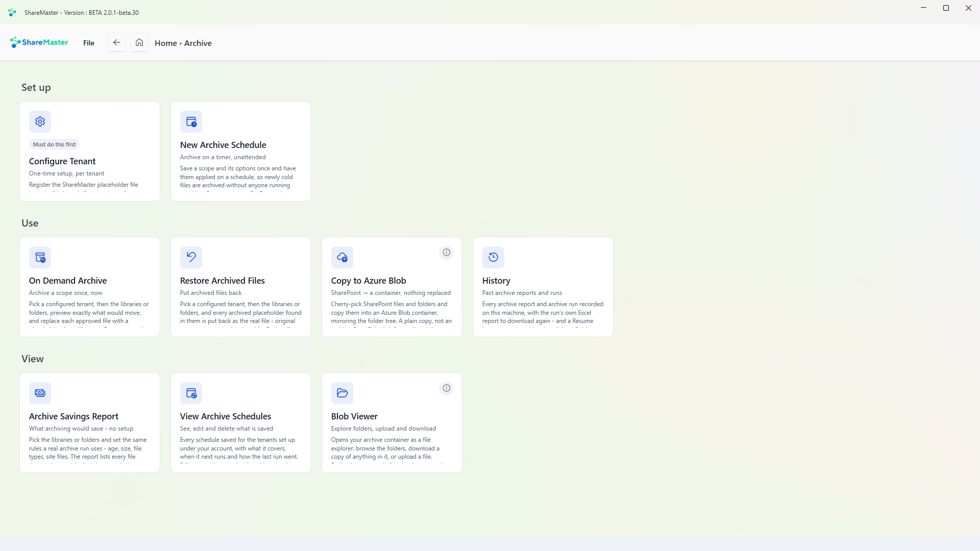980x551 pixels.
Task: Click the 'Use' section heading
Action: point(30,223)
